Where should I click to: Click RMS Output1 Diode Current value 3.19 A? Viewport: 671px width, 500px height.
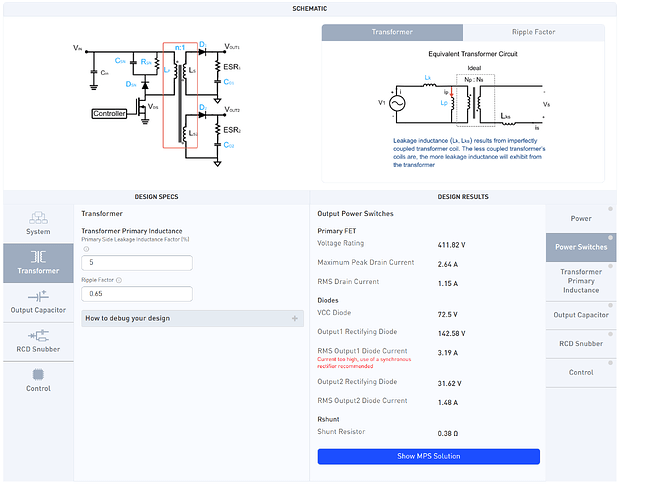point(448,353)
